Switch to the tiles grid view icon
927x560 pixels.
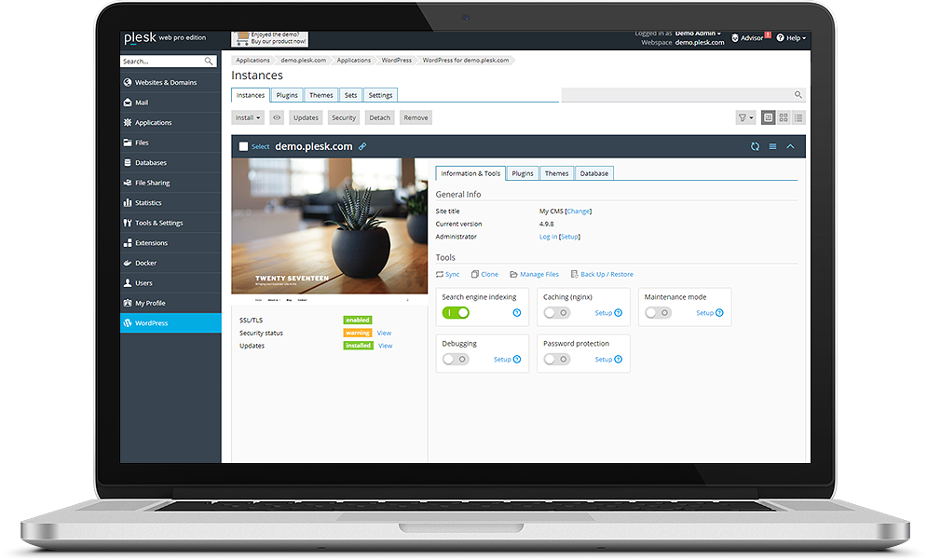click(784, 118)
